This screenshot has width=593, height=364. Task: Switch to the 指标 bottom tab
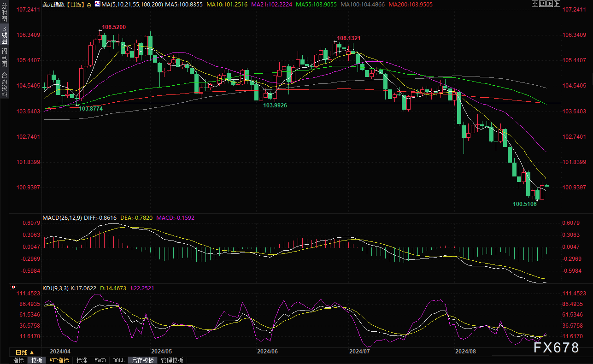tap(18, 360)
